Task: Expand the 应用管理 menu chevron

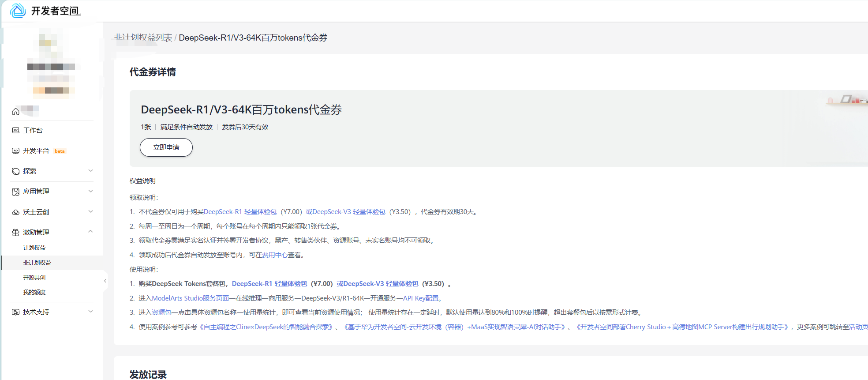Action: (91, 191)
